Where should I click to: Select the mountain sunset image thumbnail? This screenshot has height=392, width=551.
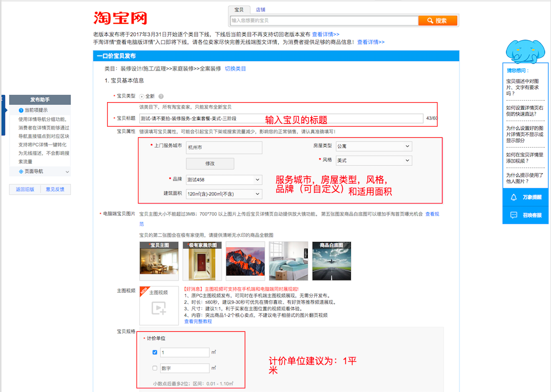point(245,261)
